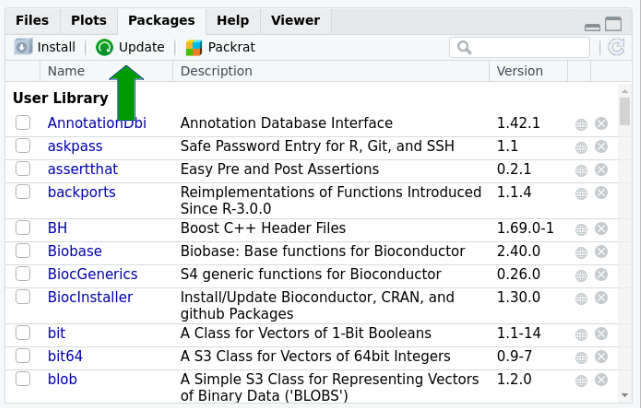
Task: Check the askpass package checkbox
Action: [x=23, y=145]
